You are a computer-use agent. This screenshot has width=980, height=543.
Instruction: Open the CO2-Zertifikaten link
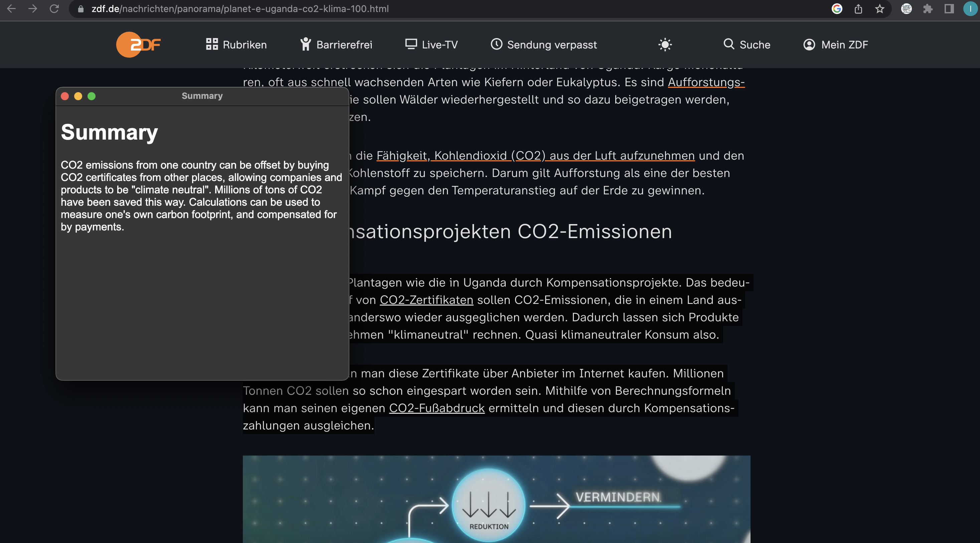(427, 300)
